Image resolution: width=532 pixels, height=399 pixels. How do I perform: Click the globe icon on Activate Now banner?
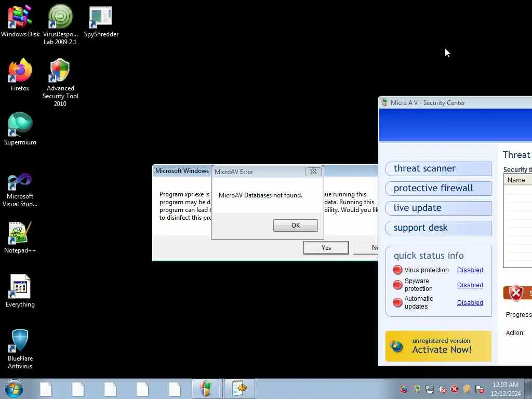396,346
